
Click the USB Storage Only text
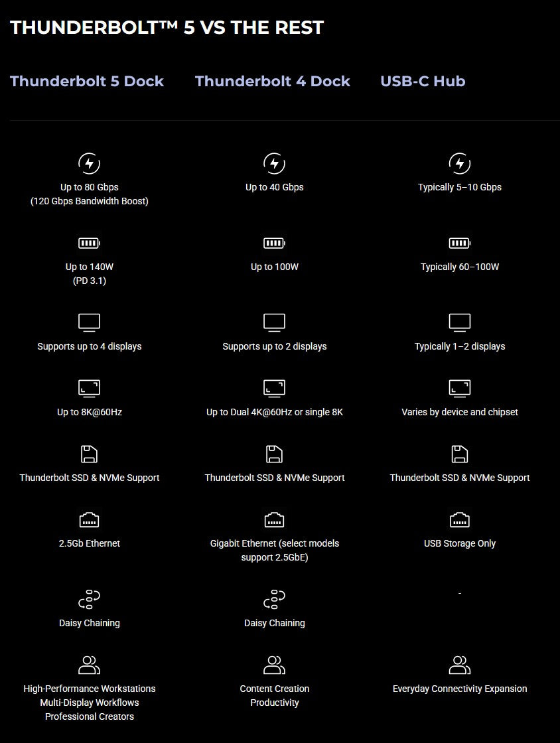460,543
